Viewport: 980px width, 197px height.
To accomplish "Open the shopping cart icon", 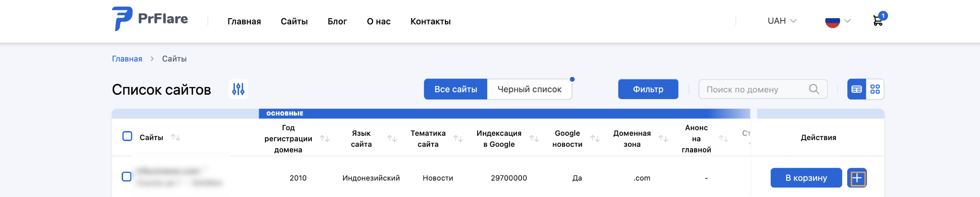I will [x=877, y=21].
